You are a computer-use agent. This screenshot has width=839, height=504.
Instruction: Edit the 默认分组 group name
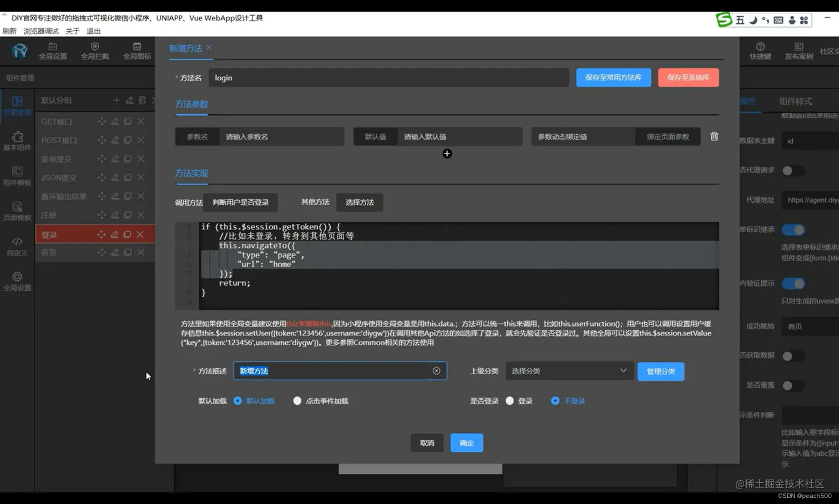(x=129, y=100)
